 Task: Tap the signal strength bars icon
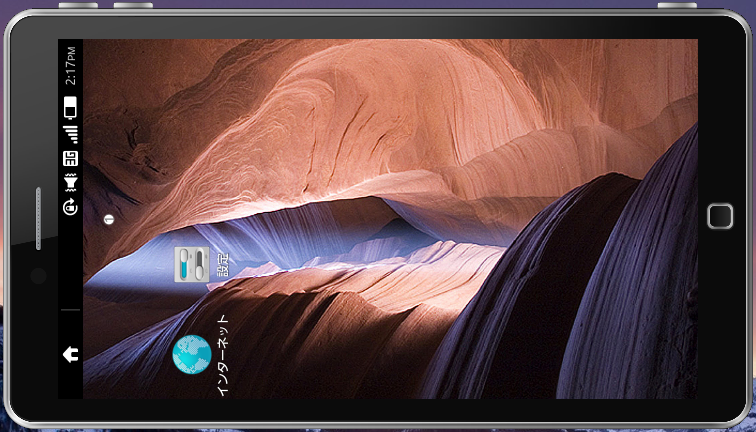[x=70, y=135]
